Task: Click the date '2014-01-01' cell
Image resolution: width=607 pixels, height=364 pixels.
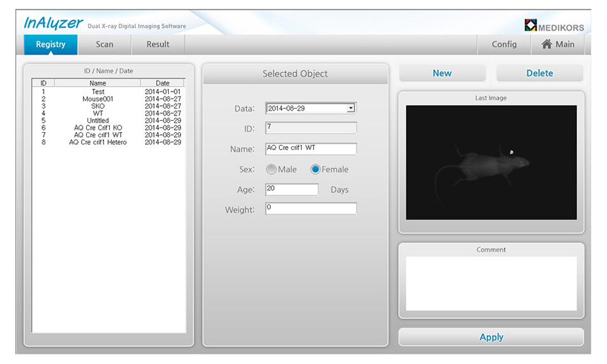Action: pyautogui.click(x=162, y=92)
